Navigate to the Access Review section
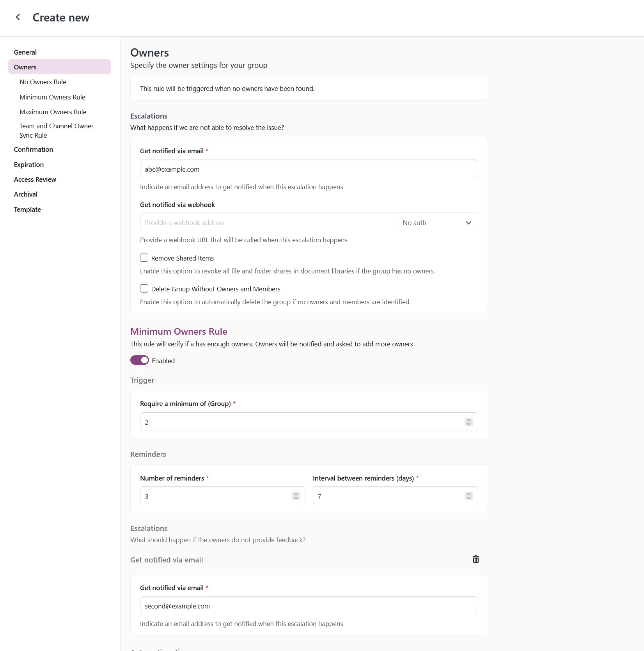The image size is (644, 651). [x=35, y=179]
